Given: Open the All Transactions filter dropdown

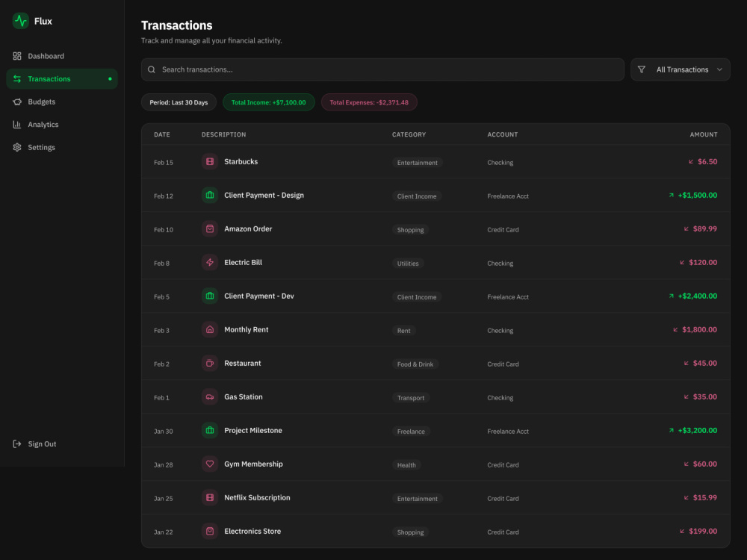Looking at the screenshot, I should 681,69.
